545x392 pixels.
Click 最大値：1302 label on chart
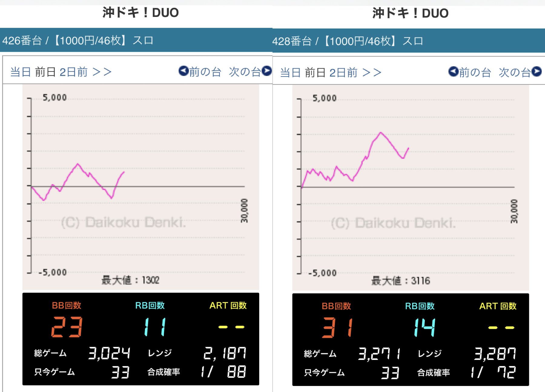click(x=130, y=280)
